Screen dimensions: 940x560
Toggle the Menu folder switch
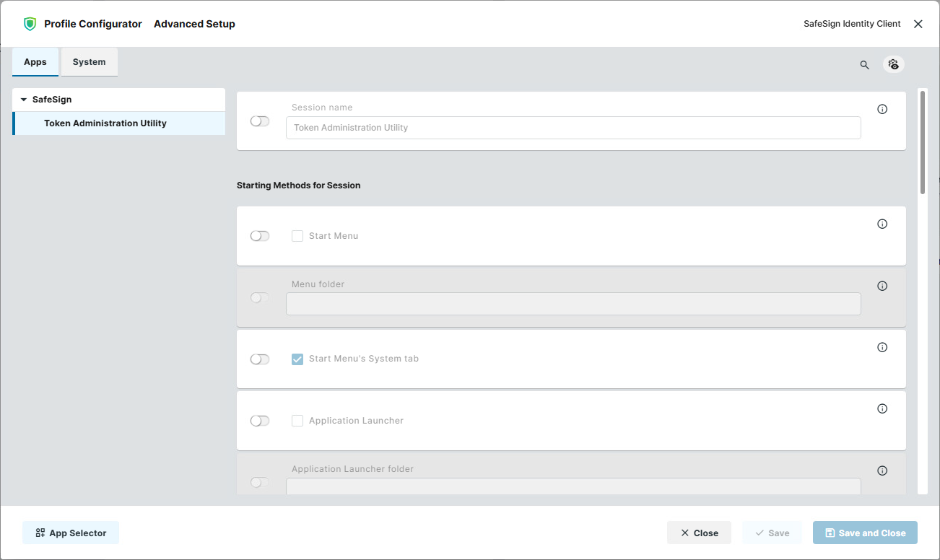click(260, 297)
